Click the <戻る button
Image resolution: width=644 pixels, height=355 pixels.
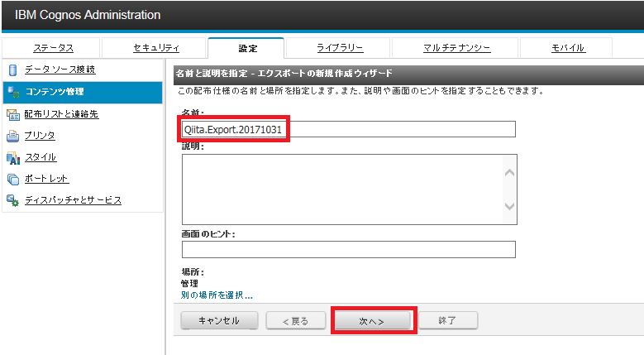[296, 320]
